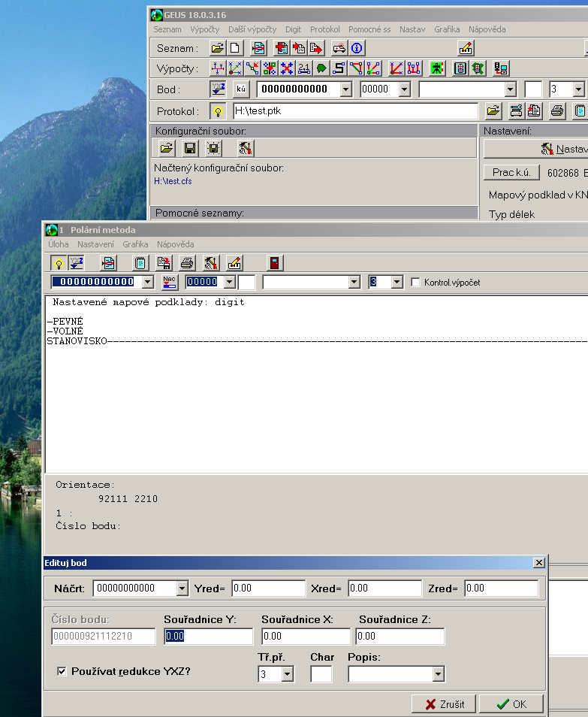Click the Souřadnice X input field

(305, 637)
